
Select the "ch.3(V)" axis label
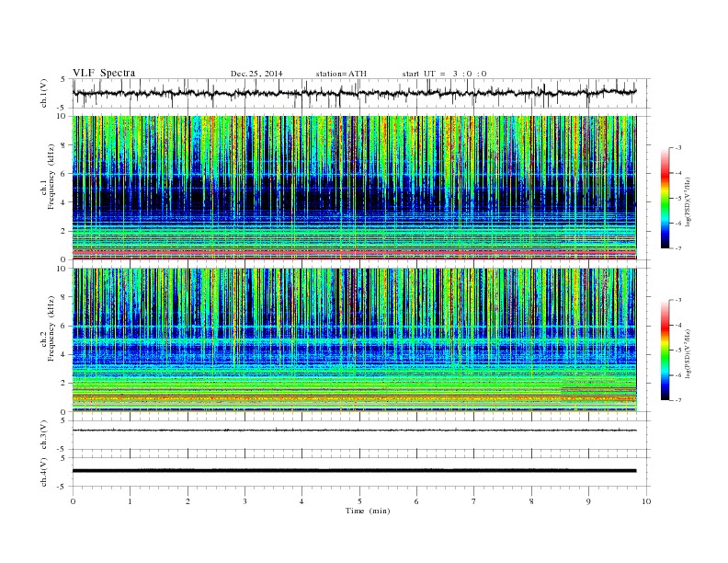click(44, 434)
